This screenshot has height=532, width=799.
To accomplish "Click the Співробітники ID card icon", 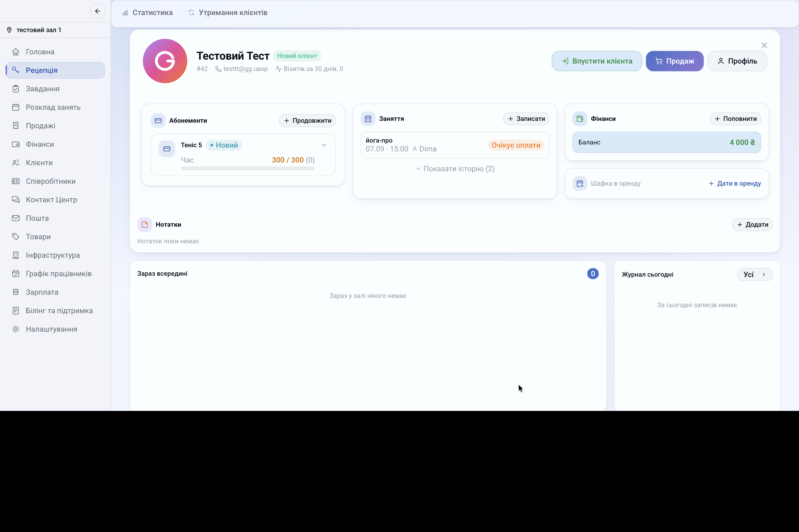I will point(16,181).
